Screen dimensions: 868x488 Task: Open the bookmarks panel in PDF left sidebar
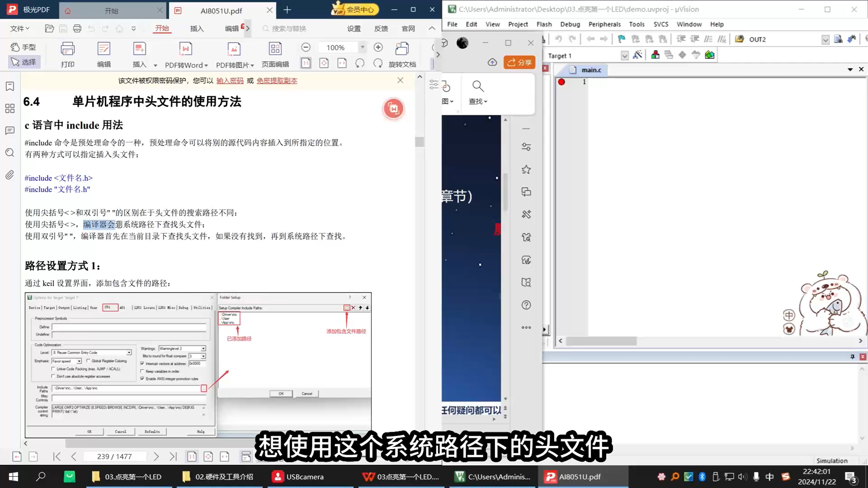[9, 87]
